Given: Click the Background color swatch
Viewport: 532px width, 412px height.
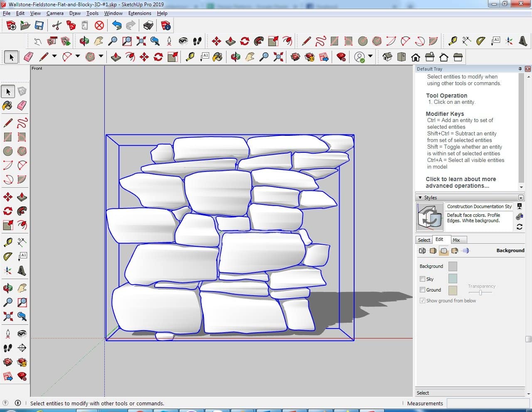Looking at the screenshot, I should (453, 266).
